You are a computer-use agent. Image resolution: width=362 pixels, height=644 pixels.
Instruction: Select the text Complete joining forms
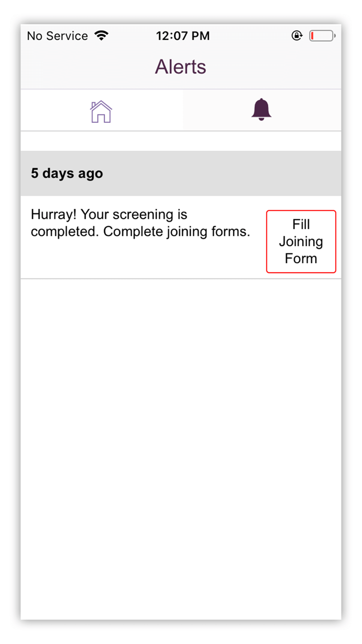click(x=177, y=231)
